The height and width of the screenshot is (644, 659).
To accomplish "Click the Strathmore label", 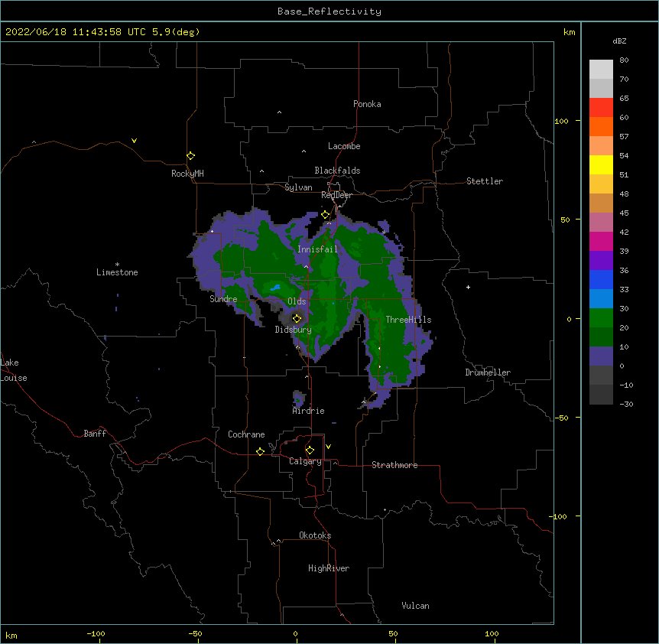I will [394, 465].
